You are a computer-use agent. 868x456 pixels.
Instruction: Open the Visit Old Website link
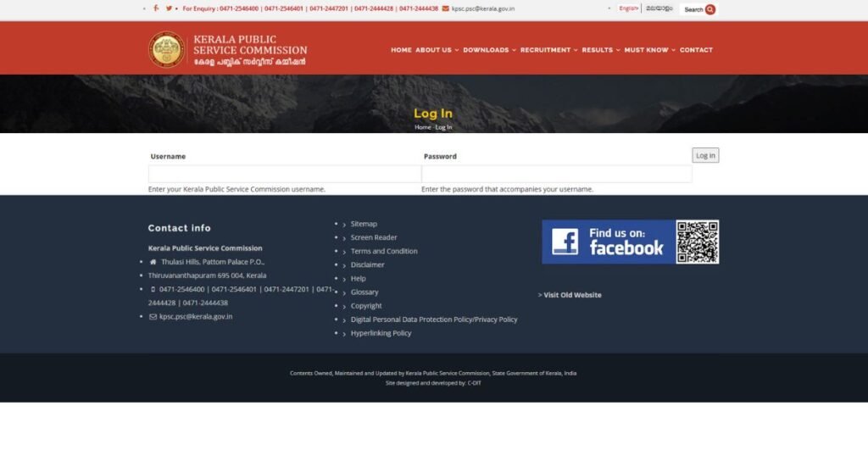coord(571,295)
